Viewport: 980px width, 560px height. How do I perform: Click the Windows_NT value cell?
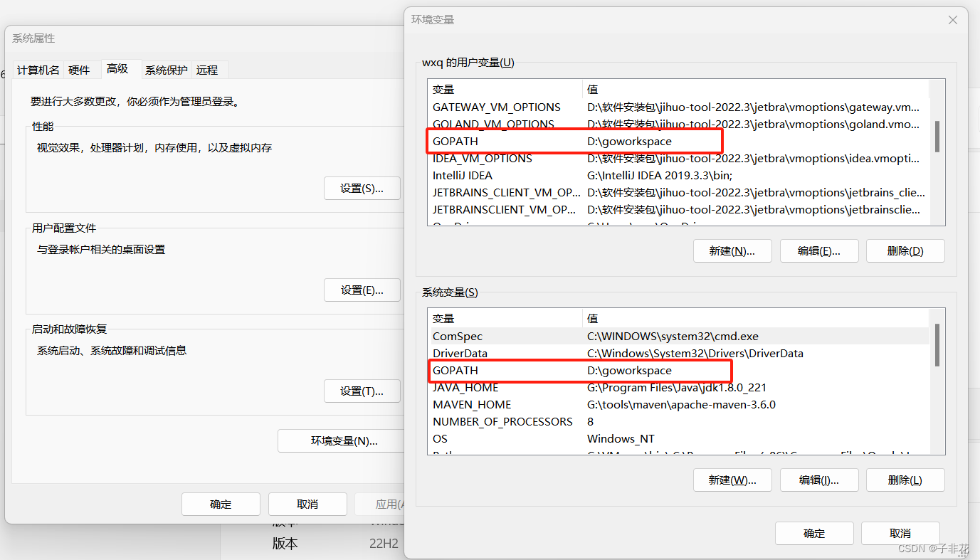point(621,438)
